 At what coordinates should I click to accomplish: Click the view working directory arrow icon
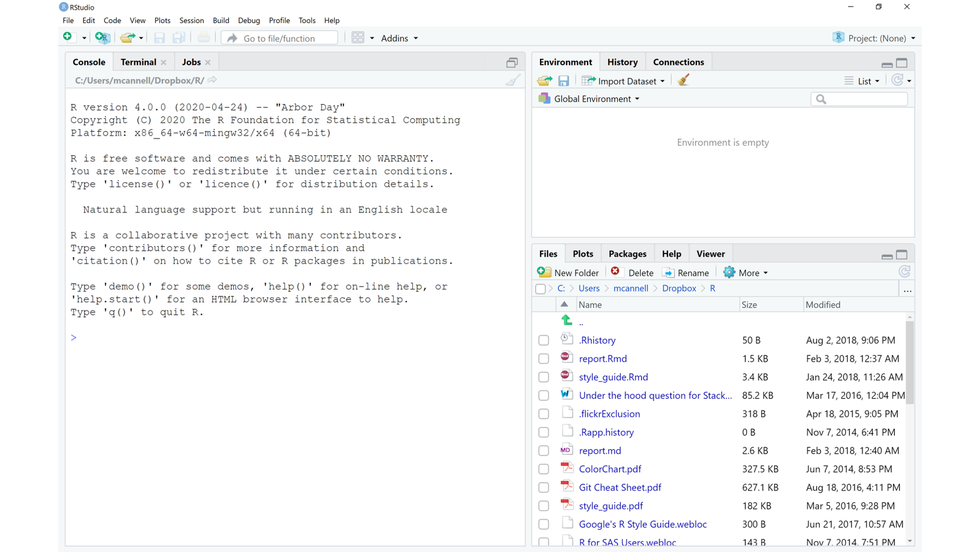212,80
